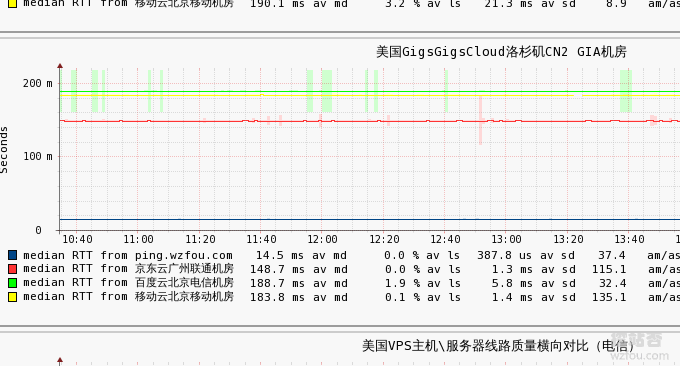Click the 14.5 ms median value
The width and height of the screenshot is (680, 366).
[x=281, y=255]
